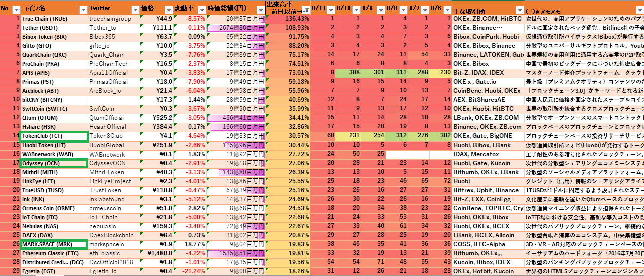Open the 8/6 column filter dropdown
The height and width of the screenshot is (276, 644).
(447, 10)
